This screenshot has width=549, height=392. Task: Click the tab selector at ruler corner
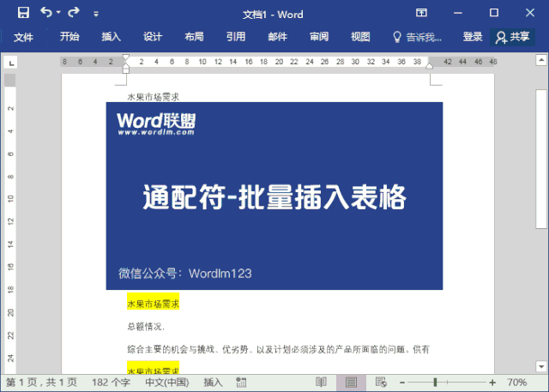(11, 63)
